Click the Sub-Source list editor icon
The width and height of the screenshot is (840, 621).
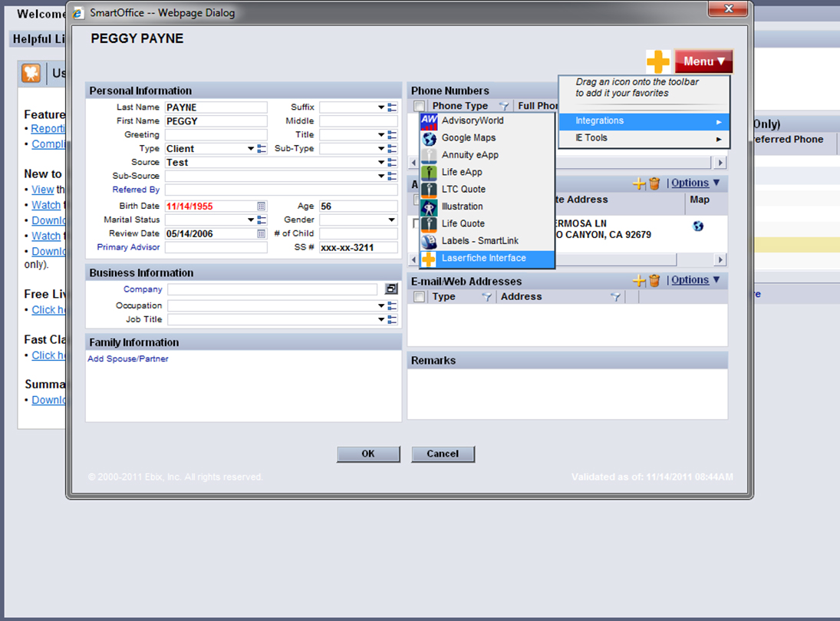pos(392,177)
